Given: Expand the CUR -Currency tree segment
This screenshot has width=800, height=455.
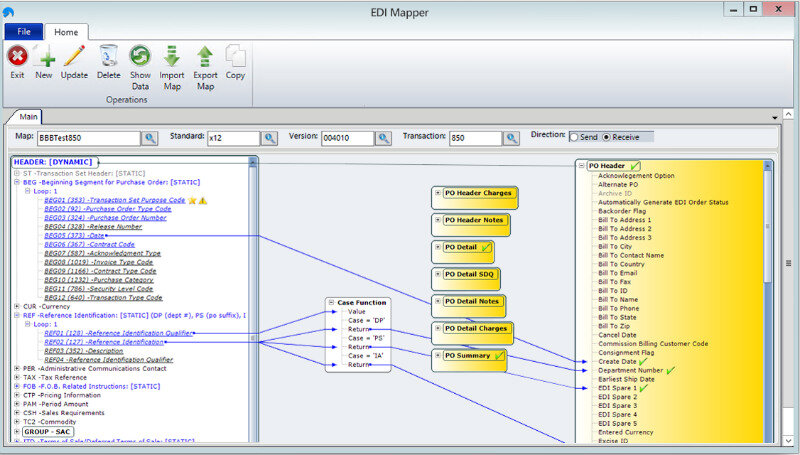Looking at the screenshot, I should (17, 307).
